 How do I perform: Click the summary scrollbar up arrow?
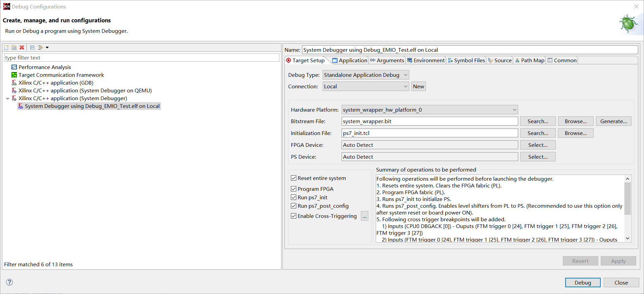(x=627, y=179)
